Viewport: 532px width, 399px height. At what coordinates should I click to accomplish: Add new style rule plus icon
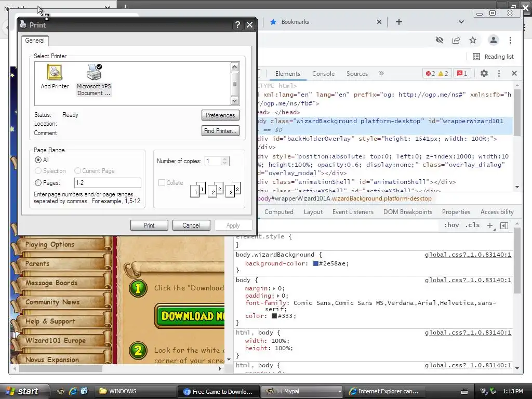point(490,225)
